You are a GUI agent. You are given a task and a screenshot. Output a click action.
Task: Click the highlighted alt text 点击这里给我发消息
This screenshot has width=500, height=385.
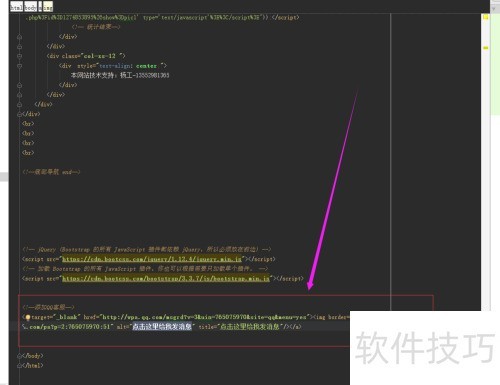tap(162, 327)
